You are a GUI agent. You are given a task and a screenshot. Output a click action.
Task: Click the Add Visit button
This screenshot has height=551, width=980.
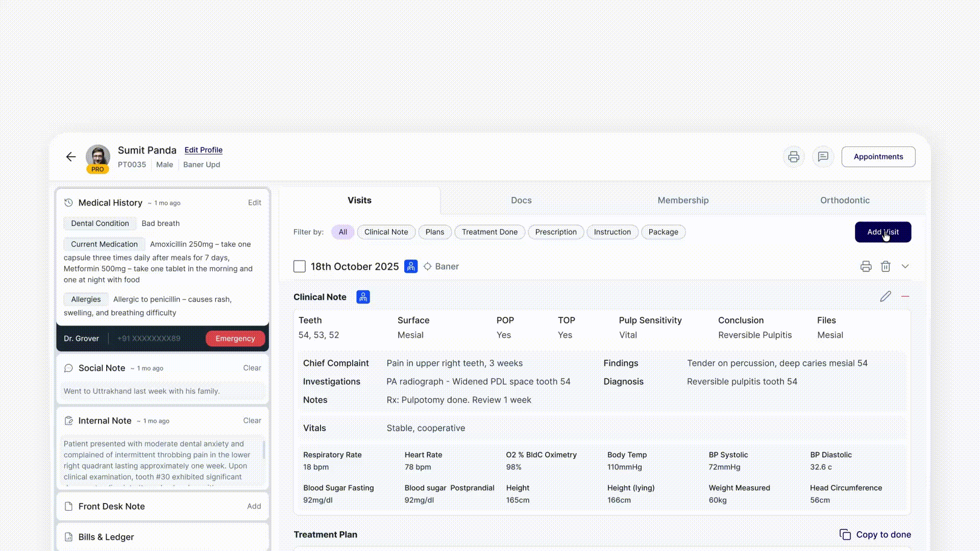pyautogui.click(x=883, y=232)
